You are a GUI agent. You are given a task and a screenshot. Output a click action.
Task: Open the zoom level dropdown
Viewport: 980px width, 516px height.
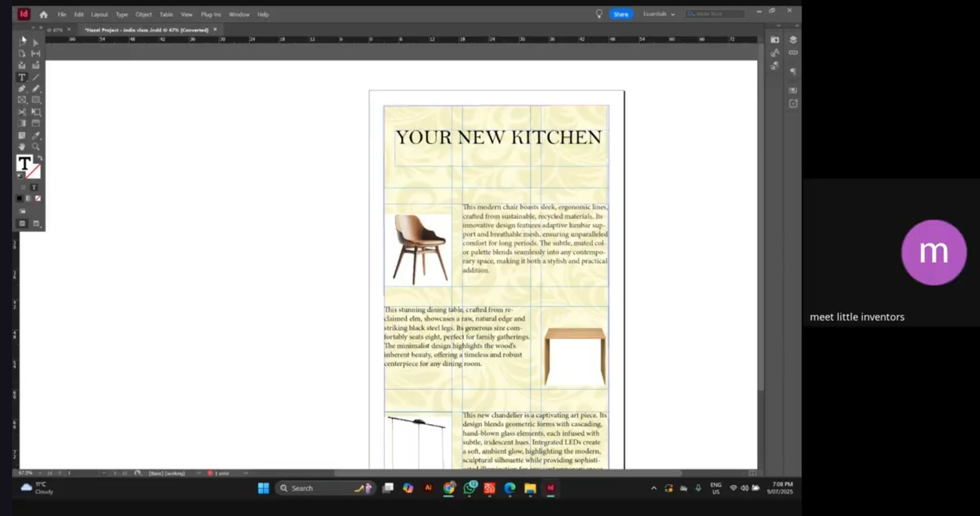(39, 473)
